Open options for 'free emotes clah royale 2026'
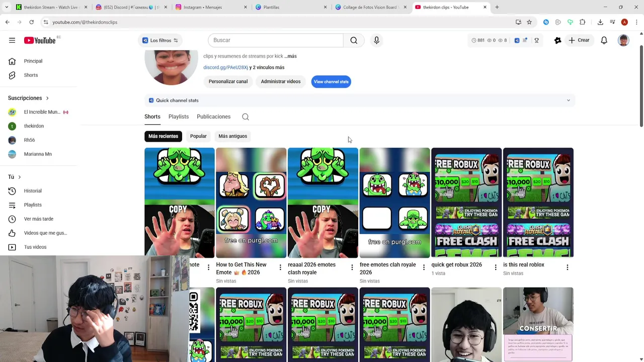 424,267
